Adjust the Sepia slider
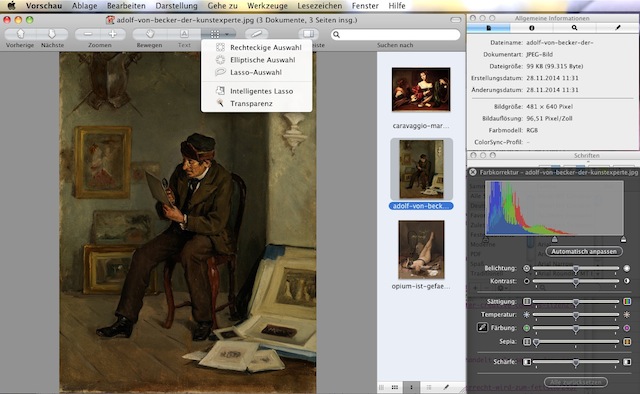 click(x=576, y=342)
